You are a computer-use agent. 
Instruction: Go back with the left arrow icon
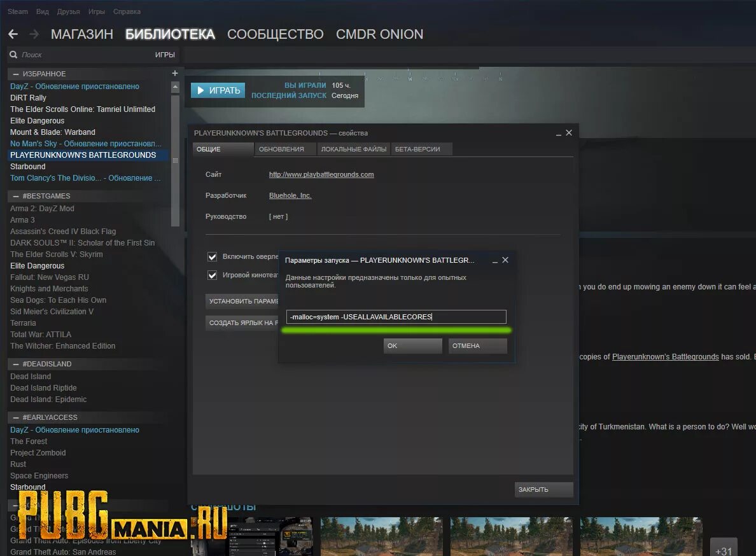click(x=13, y=34)
